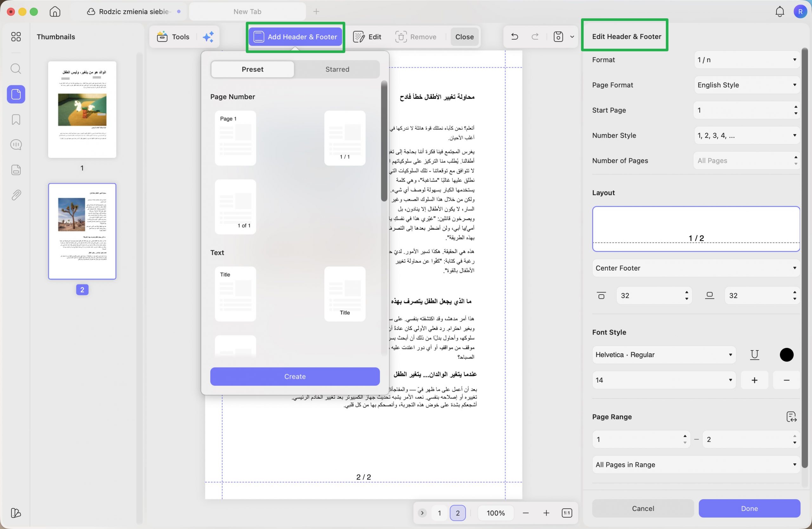Image resolution: width=812 pixels, height=529 pixels.
Task: Select the 1 of 1 footer preset
Action: pos(235,207)
